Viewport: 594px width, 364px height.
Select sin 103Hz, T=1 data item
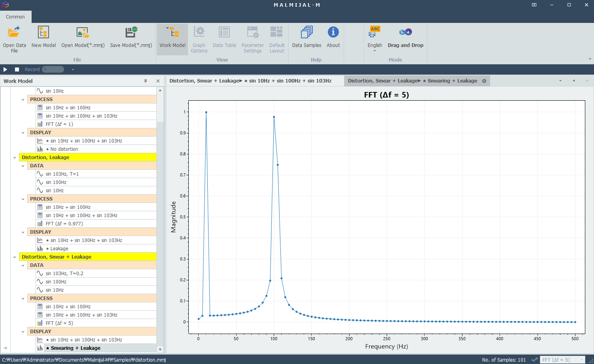coord(96,174)
